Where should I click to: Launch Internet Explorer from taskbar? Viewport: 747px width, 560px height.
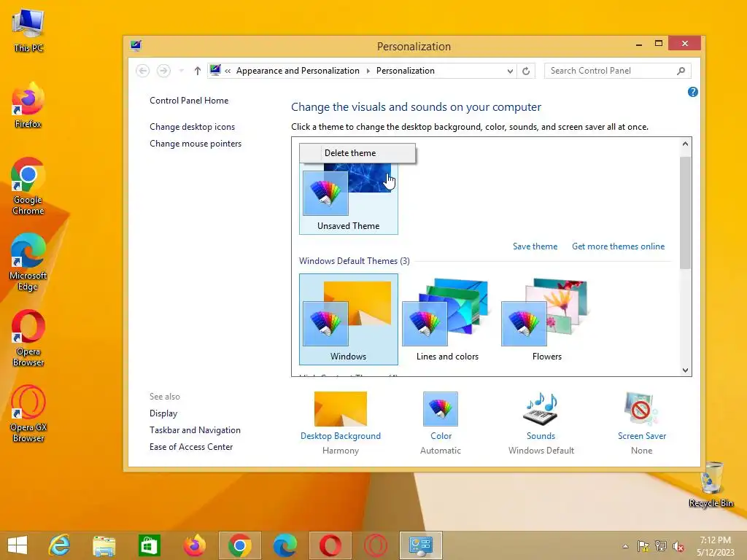click(60, 545)
